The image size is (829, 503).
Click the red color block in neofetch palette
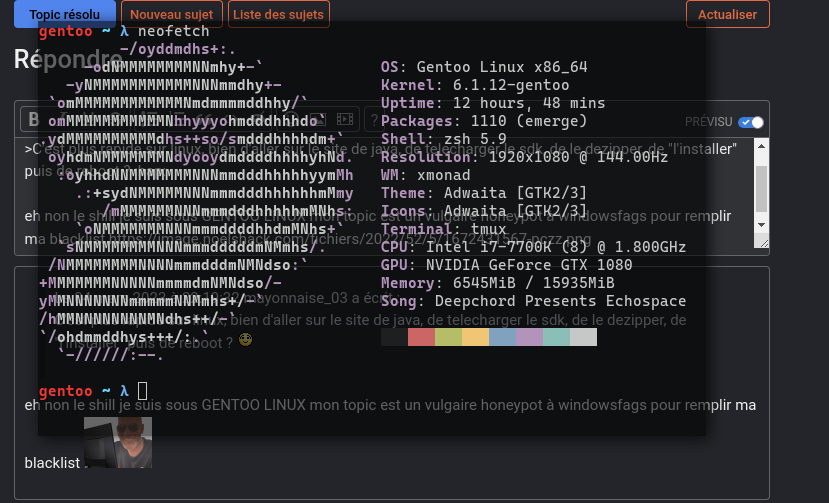tap(421, 337)
